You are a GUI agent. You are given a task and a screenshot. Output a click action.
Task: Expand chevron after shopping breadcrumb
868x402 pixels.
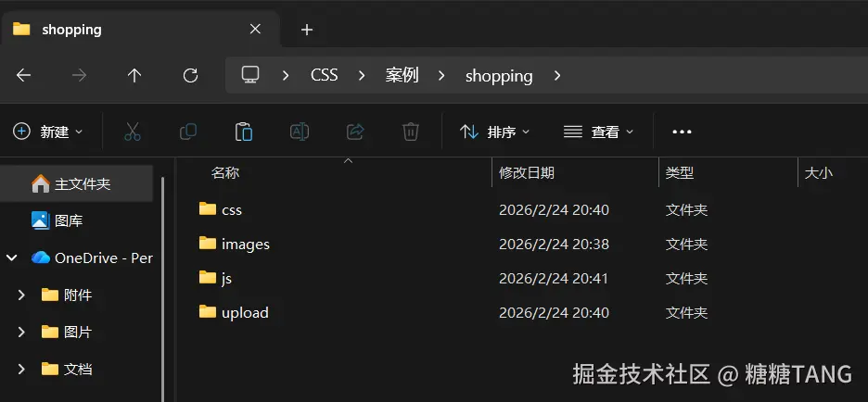557,75
